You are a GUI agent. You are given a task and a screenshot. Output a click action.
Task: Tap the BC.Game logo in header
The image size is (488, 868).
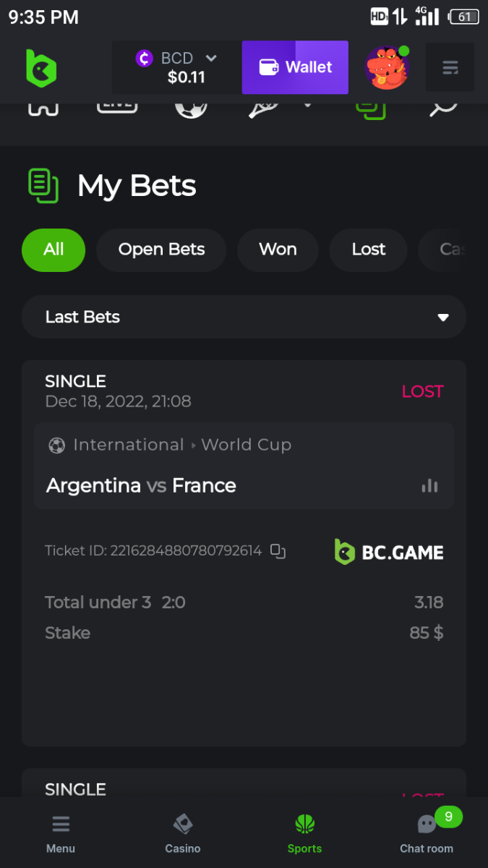tap(40, 68)
